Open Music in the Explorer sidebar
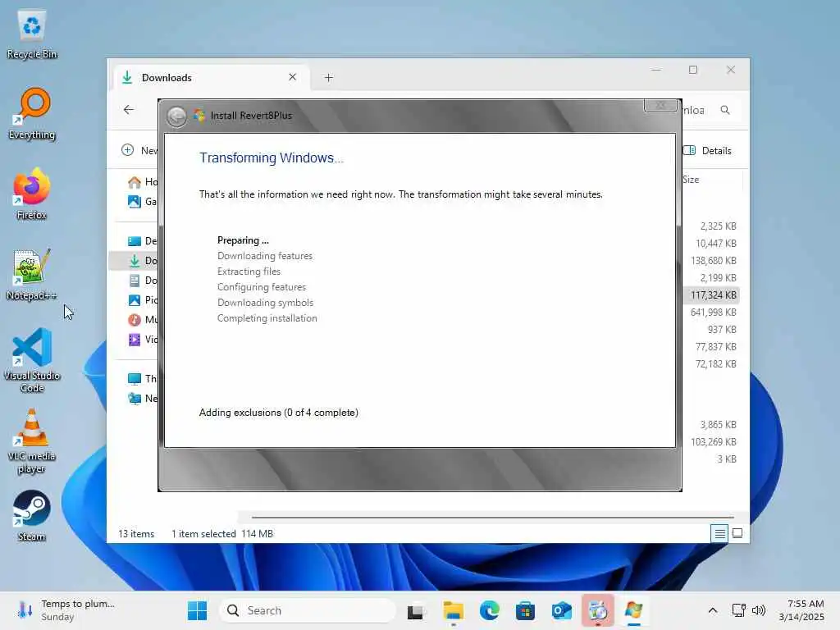This screenshot has width=840, height=630. pyautogui.click(x=142, y=320)
